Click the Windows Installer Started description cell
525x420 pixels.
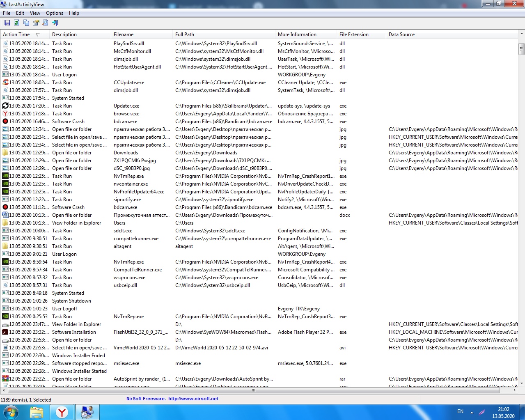pos(79,371)
